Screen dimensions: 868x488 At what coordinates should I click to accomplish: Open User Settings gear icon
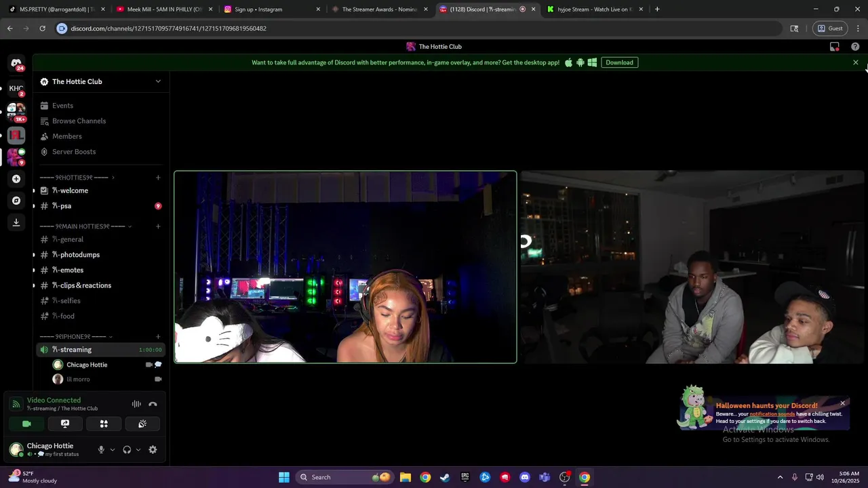click(x=153, y=449)
